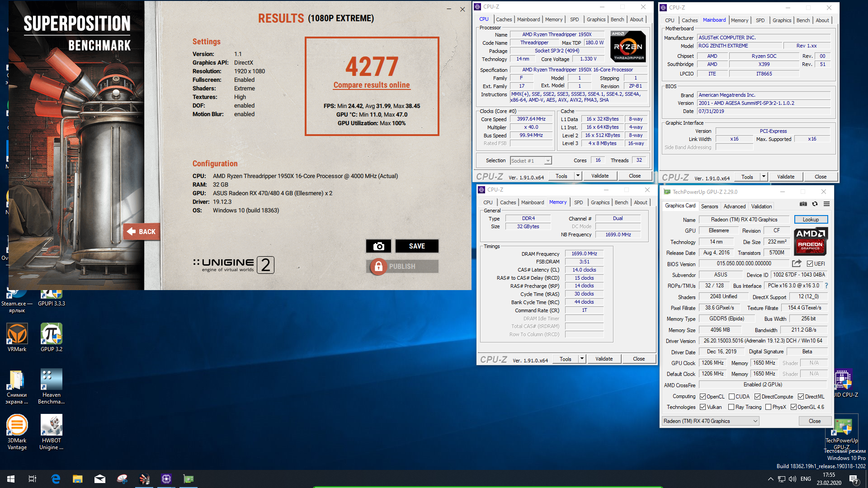Click the Ryzen Threadripper logo in CPU-Z
This screenshot has width=868, height=488.
click(628, 47)
